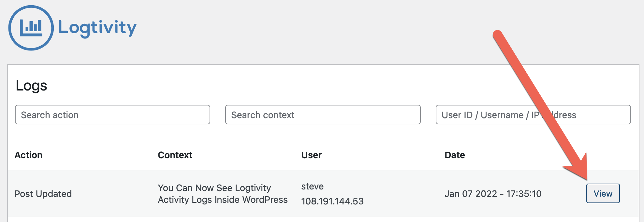
Task: Click the Search context input box
Action: click(x=323, y=115)
